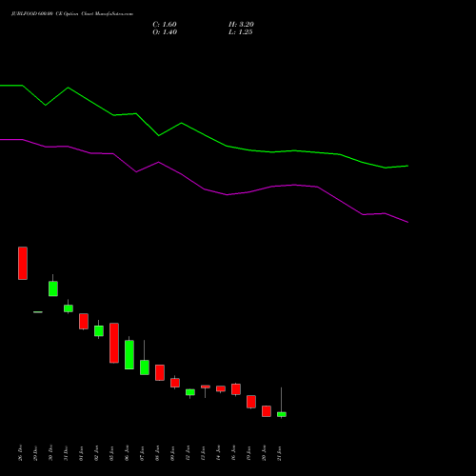Click the '06 Jan' date label

pos(127,453)
